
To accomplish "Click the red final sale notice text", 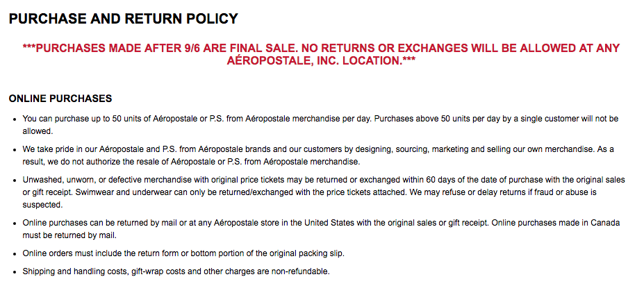I will tap(321, 48).
